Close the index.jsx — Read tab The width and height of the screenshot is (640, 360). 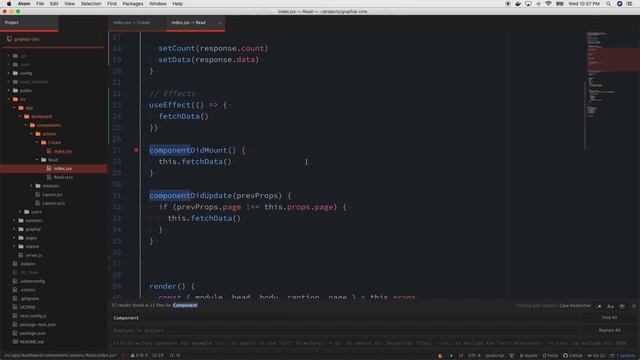pyautogui.click(x=220, y=23)
